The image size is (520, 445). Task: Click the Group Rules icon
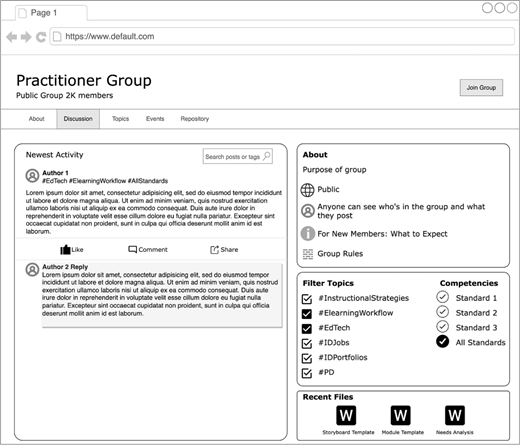pyautogui.click(x=308, y=254)
